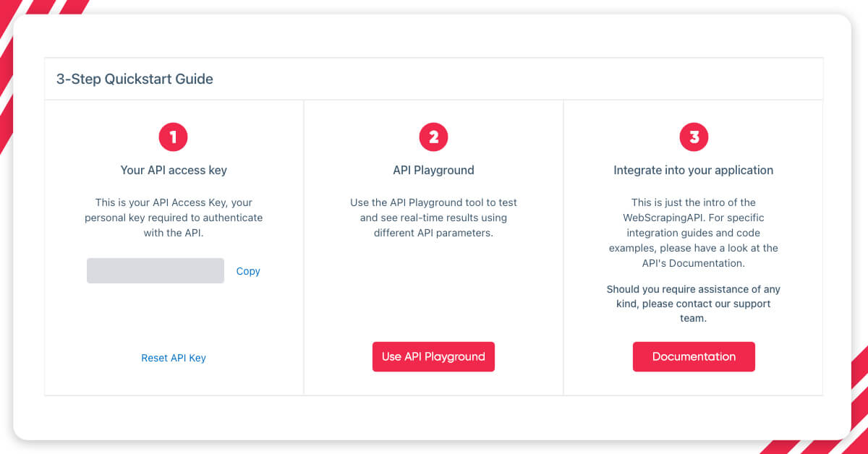Click the Your API access key heading

[x=174, y=171]
